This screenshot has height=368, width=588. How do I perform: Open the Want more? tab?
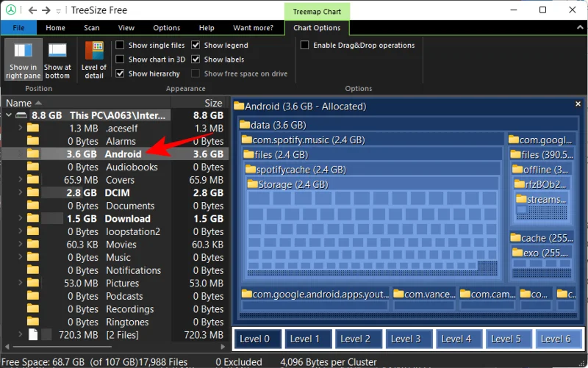253,28
